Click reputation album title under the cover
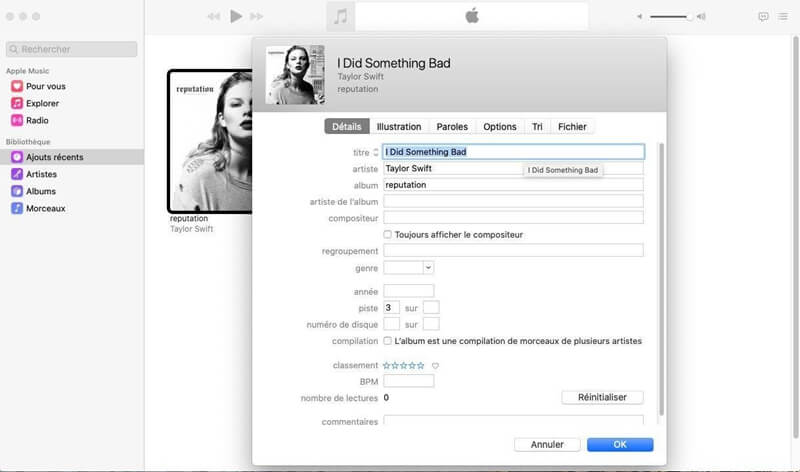800x472 pixels. click(189, 218)
